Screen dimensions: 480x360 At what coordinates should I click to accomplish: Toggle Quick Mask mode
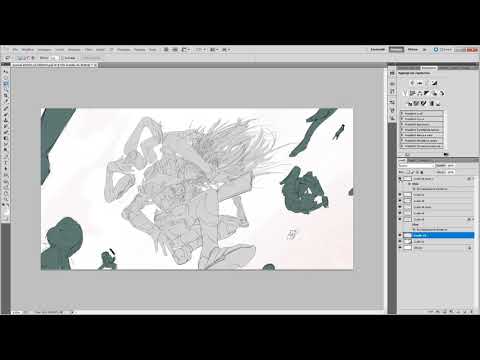6,219
